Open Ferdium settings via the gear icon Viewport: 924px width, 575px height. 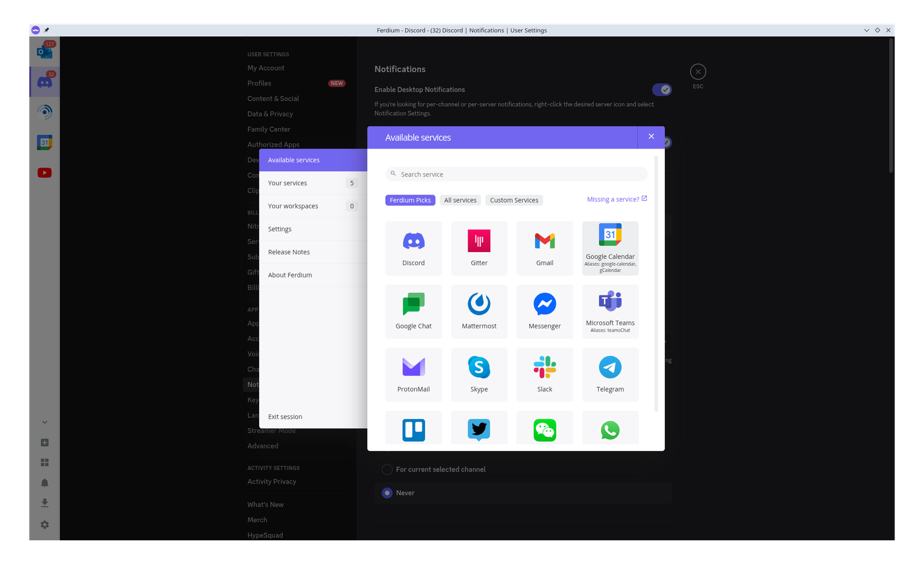[44, 525]
